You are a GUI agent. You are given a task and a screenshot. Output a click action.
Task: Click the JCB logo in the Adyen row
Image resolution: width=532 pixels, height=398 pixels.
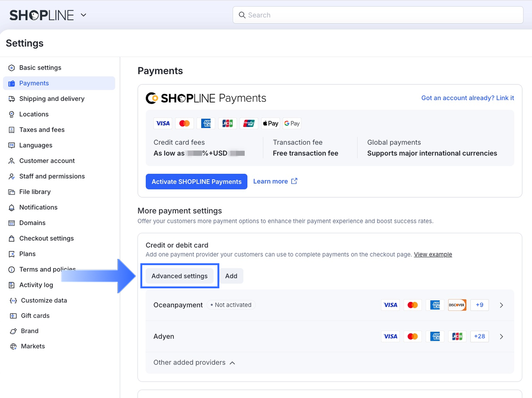point(457,336)
